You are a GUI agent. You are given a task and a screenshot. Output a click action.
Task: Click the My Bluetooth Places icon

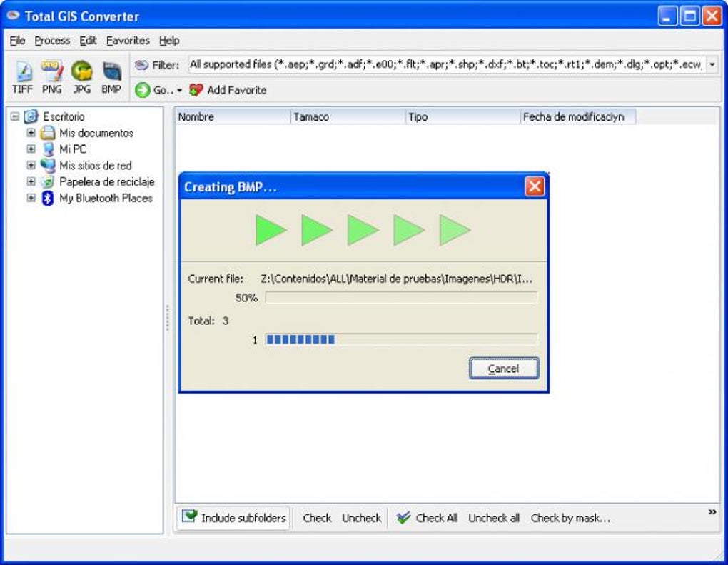(x=47, y=199)
